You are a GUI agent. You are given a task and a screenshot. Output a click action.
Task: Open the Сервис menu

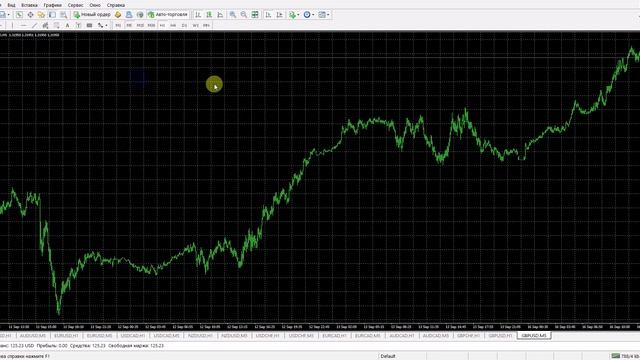[x=76, y=5]
